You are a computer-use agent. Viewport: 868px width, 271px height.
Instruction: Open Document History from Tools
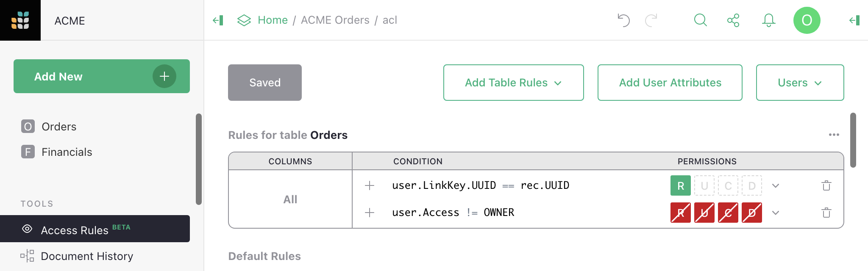pyautogui.click(x=87, y=256)
